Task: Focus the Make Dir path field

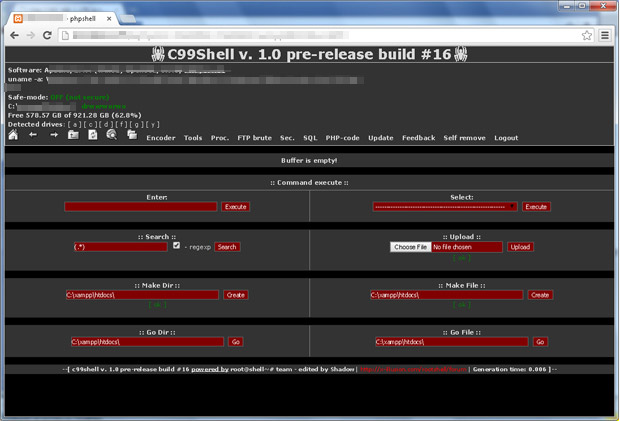Action: click(141, 295)
